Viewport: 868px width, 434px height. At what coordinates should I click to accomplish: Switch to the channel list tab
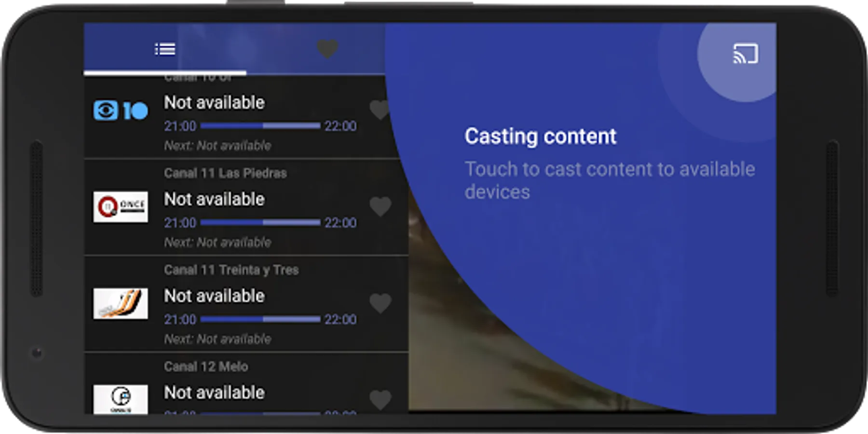(165, 49)
